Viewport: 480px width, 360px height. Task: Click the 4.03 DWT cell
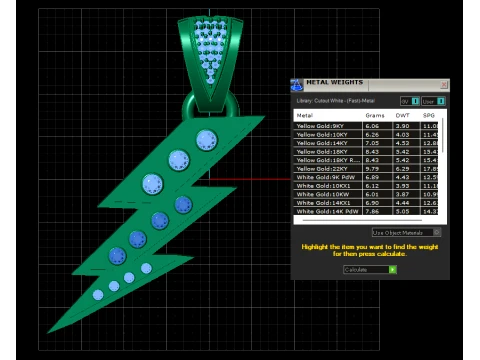click(406, 135)
